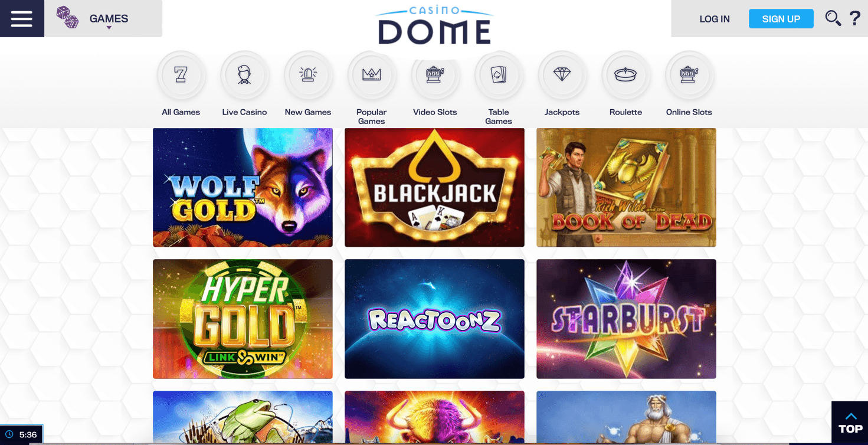Click the Casino Dome logo
The width and height of the screenshot is (868, 445).
[434, 26]
